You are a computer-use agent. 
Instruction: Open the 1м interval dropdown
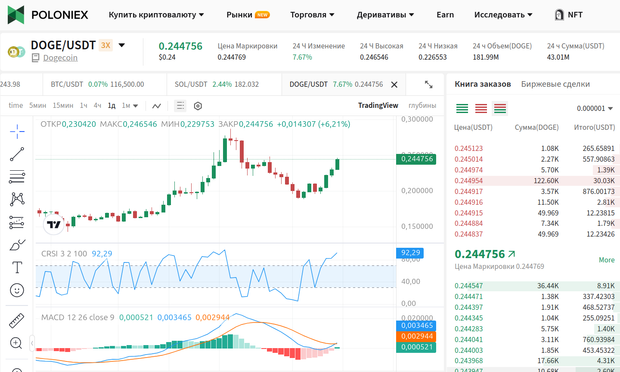pos(130,106)
